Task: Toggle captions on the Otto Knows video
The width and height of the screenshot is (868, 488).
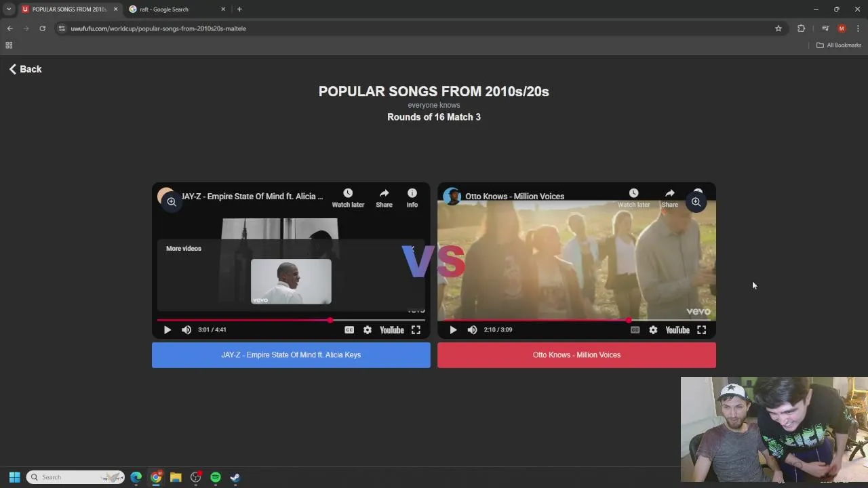Action: (635, 330)
